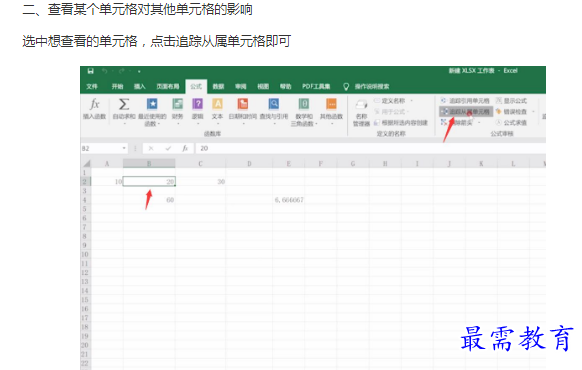Click cell A2 containing 10

[107, 182]
